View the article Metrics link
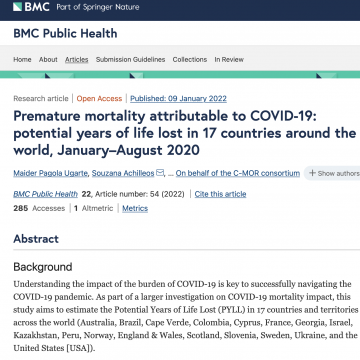The width and height of the screenshot is (360, 360). pyautogui.click(x=135, y=208)
